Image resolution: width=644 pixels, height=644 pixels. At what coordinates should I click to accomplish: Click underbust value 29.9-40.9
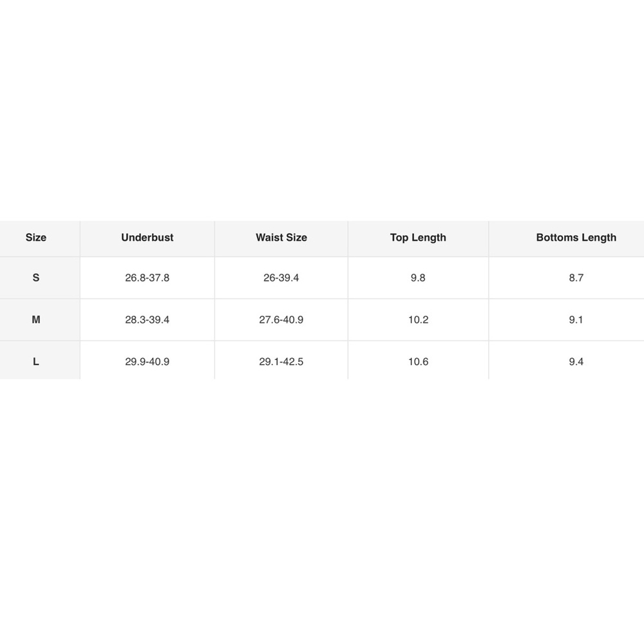[x=147, y=361]
